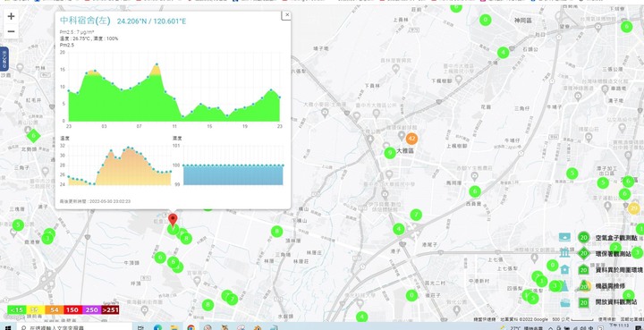Select the green <15 color legend swatch

(17, 309)
